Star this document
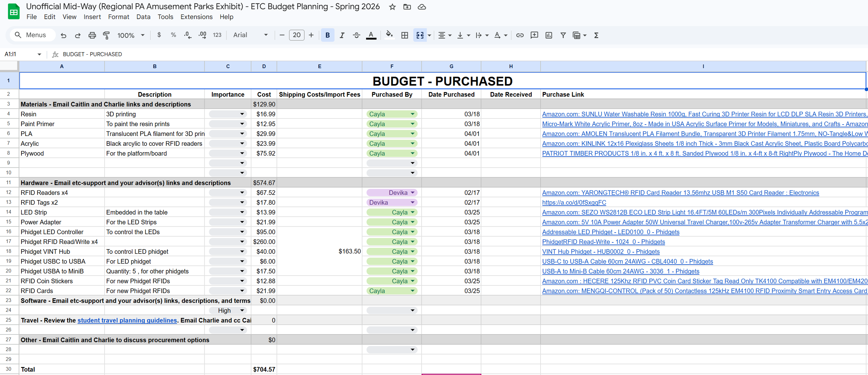This screenshot has width=868, height=375. pyautogui.click(x=392, y=7)
